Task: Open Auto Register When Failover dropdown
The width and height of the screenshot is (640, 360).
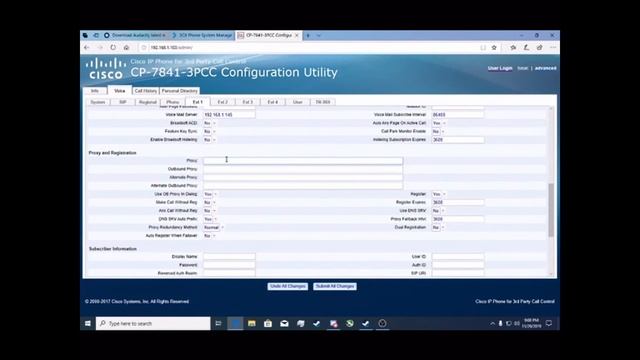Action: tap(210, 236)
